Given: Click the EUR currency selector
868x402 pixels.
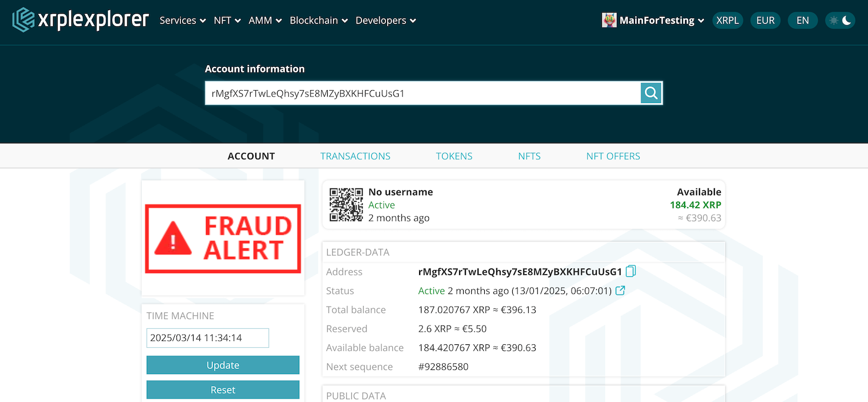Looking at the screenshot, I should (x=765, y=21).
